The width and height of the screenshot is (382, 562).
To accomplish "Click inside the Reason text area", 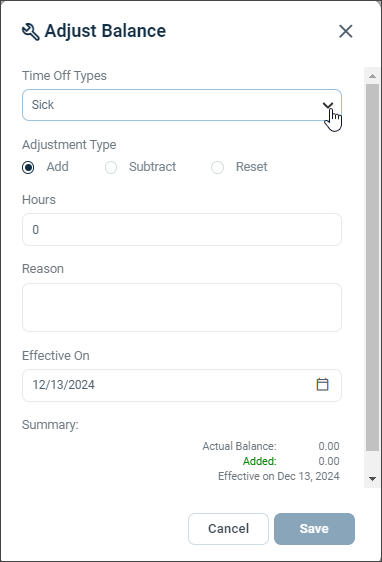I will click(x=182, y=308).
